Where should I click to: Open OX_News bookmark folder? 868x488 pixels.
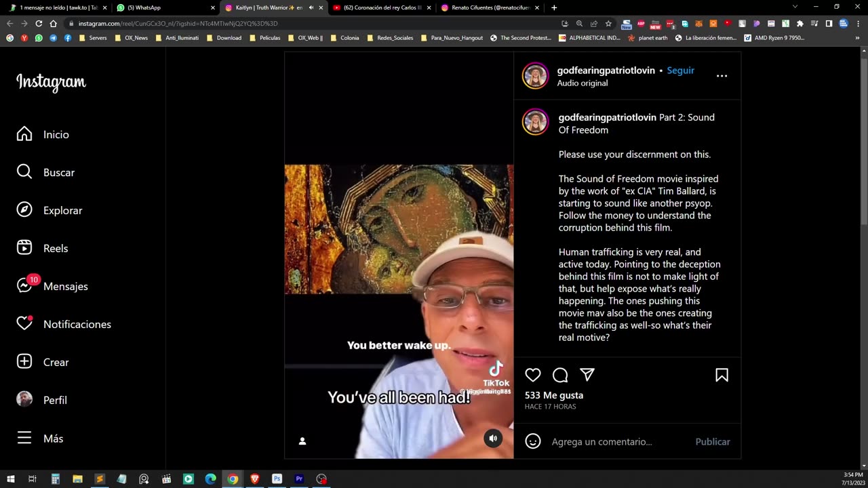tap(131, 38)
